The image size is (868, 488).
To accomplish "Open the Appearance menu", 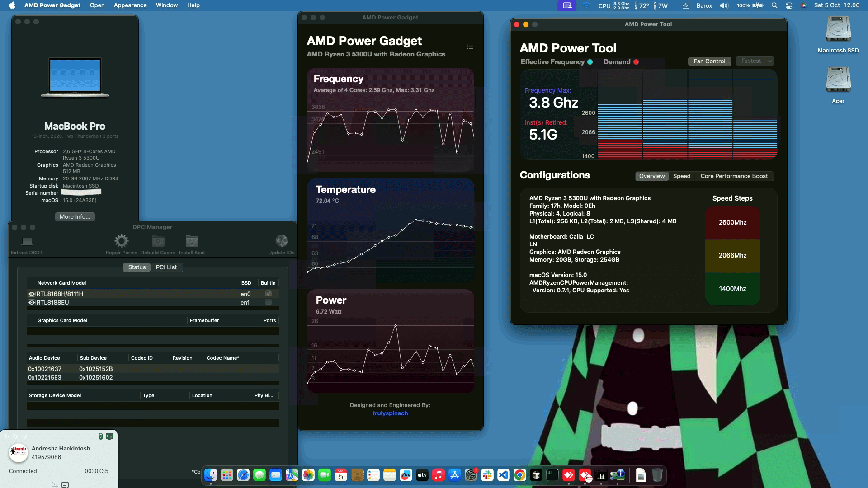I will point(130,5).
